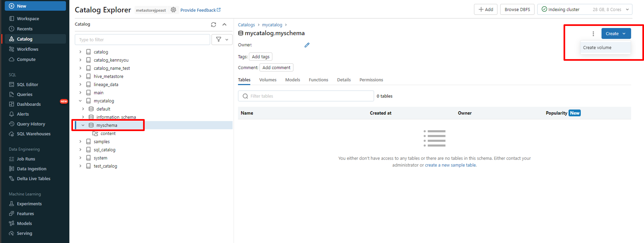Screen dimensions: 644x243
Task: Select the content volume tree item
Action: [x=108, y=133]
